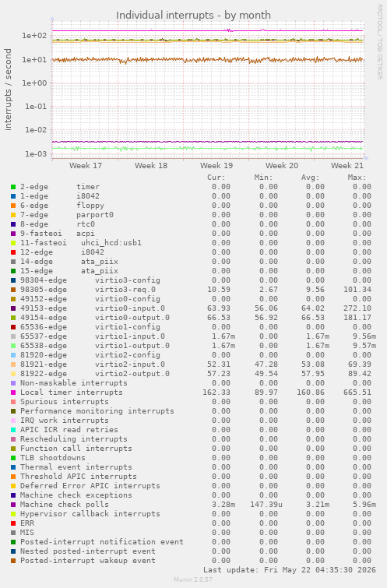This screenshot has height=588, width=387.
Task: Click the Local timer max value 665.51
Action: pyautogui.click(x=357, y=393)
